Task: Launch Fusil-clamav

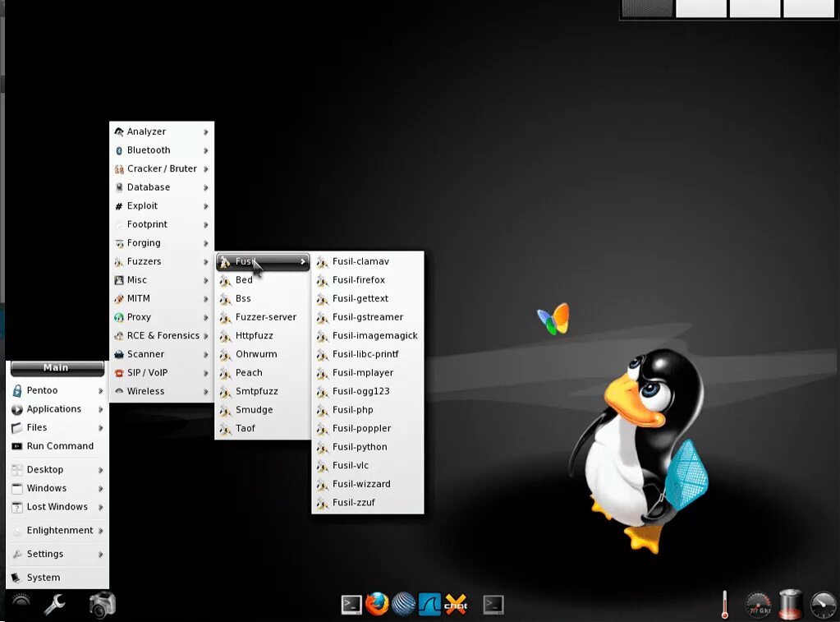Action: coord(368,261)
